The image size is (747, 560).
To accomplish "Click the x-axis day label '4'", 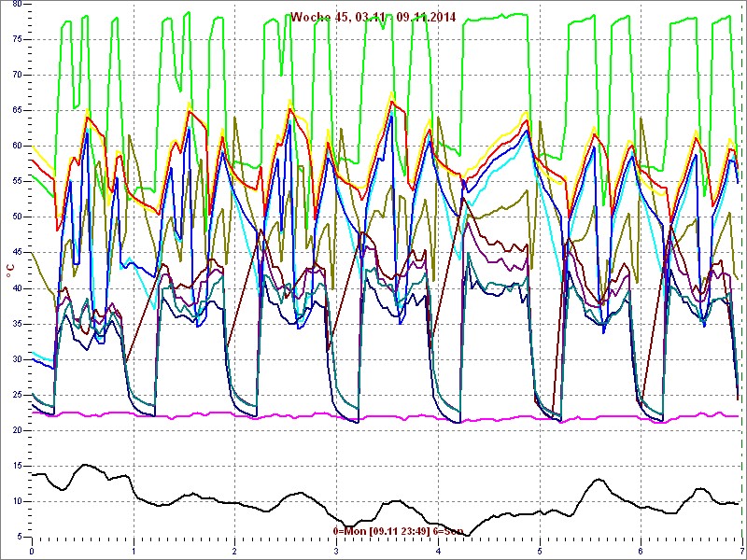I will [438, 552].
